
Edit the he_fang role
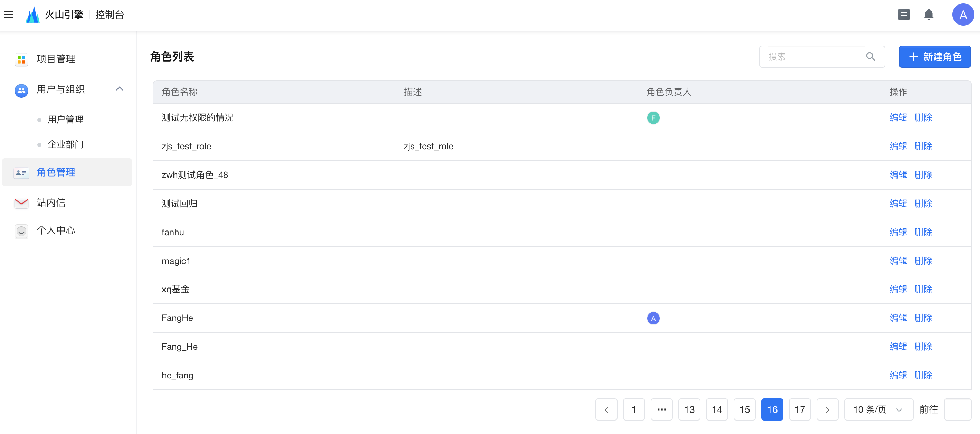click(898, 375)
